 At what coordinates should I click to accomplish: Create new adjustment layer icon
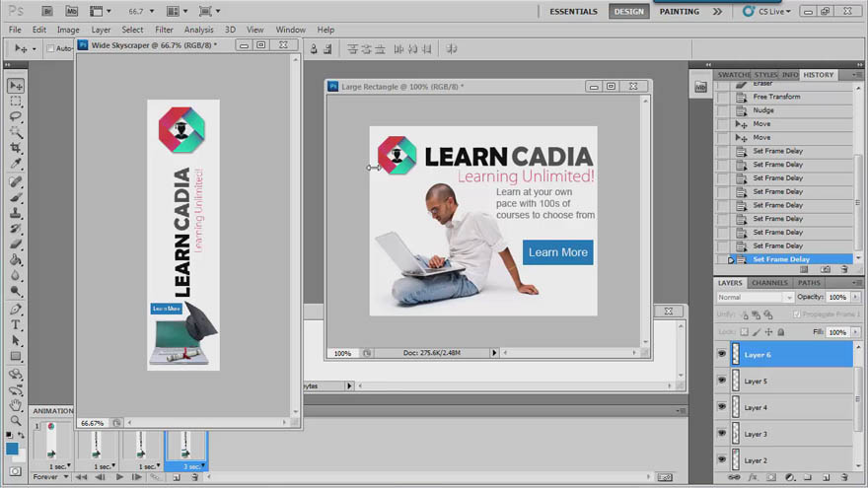point(790,477)
